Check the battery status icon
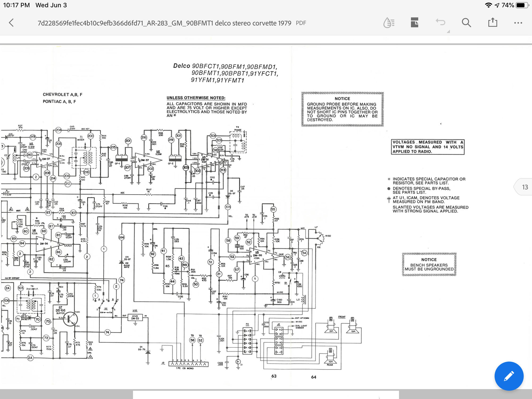 [522, 5]
